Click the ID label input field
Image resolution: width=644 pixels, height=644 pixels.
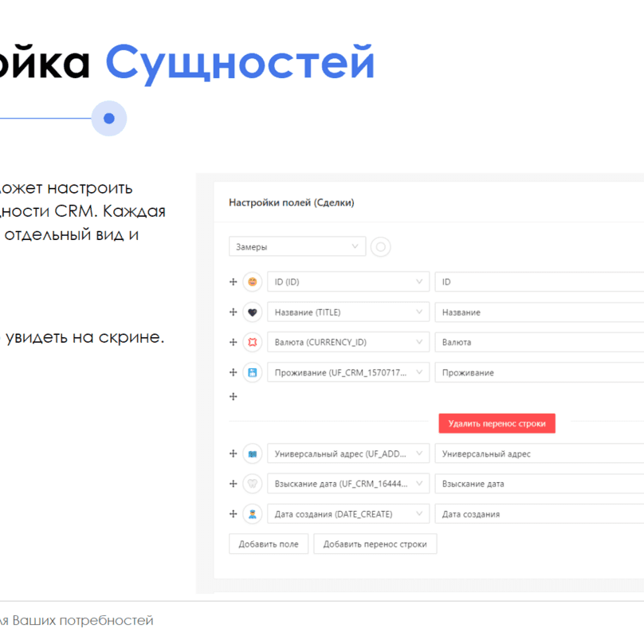[540, 282]
